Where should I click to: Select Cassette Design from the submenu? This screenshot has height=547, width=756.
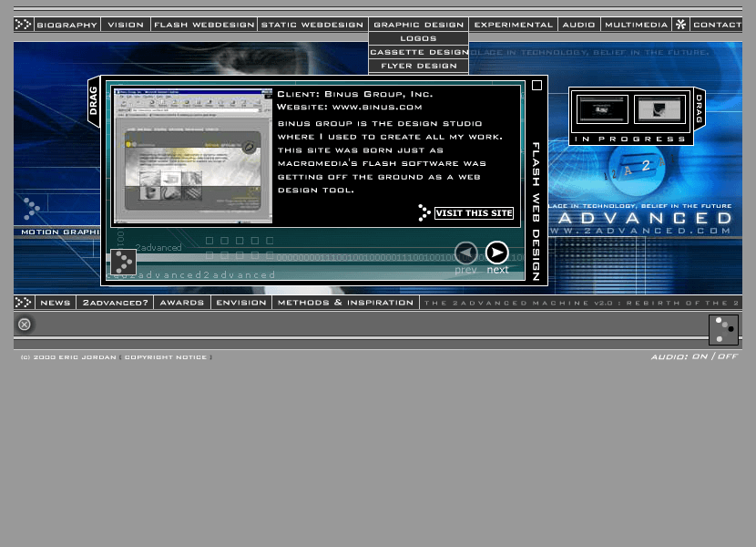pos(418,52)
